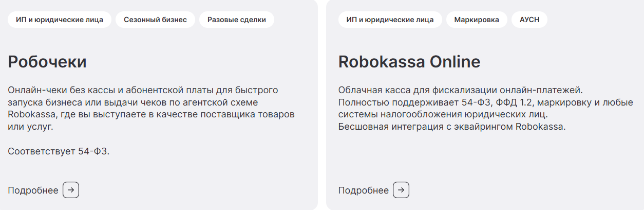Click the Робочеки heading
Viewport: 644px width, 210px height.
tap(47, 62)
